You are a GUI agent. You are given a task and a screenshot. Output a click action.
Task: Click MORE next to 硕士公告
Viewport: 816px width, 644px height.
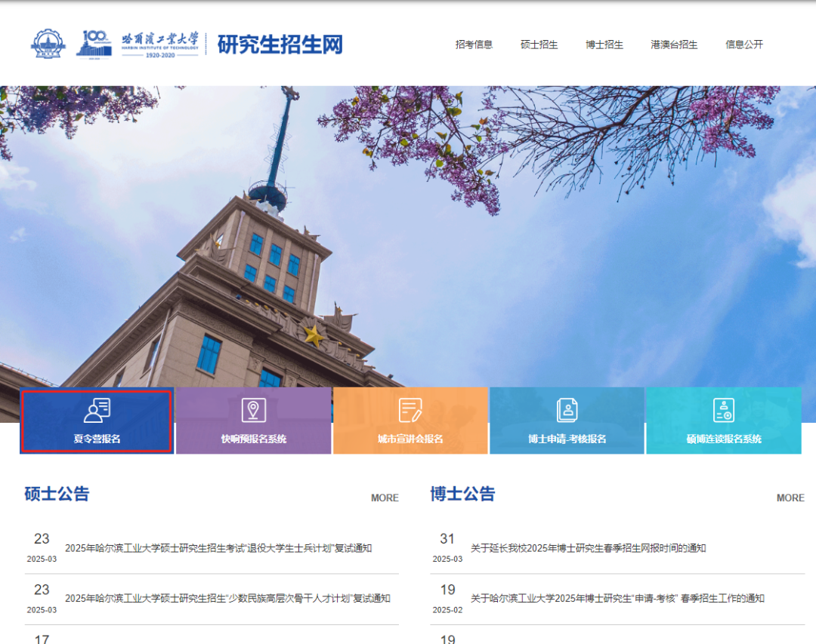(x=385, y=498)
